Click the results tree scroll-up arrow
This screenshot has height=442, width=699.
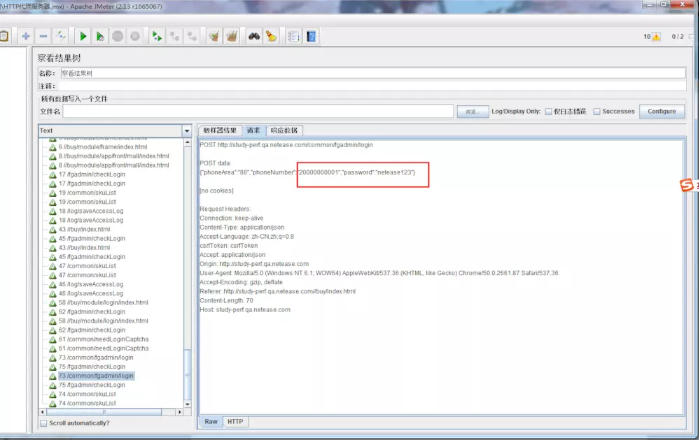coord(188,142)
